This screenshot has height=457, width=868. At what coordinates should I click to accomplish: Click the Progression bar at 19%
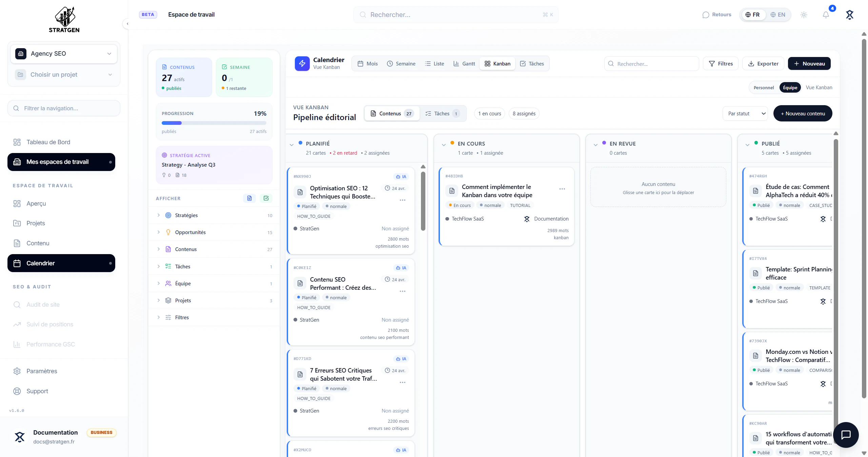[214, 123]
